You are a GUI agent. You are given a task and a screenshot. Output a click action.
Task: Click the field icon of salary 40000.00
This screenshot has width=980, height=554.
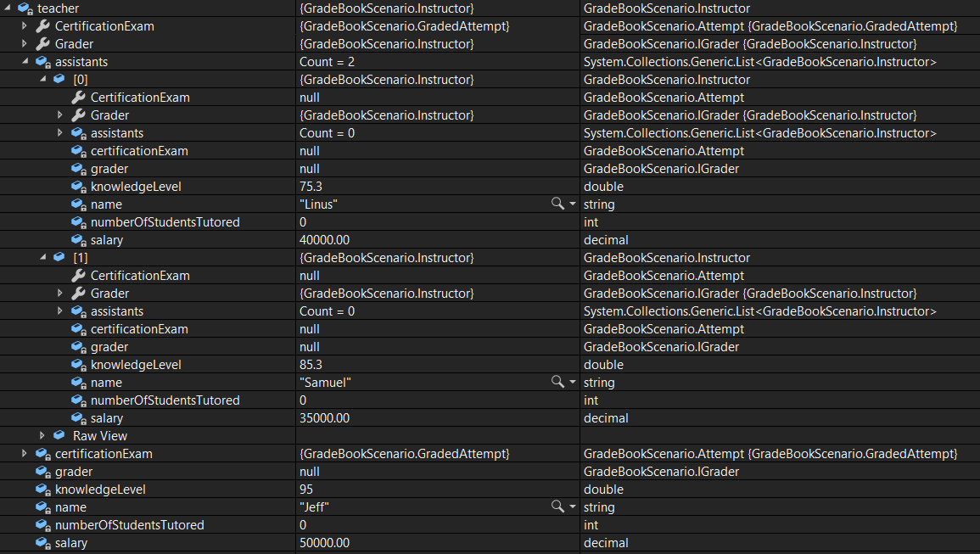click(x=79, y=240)
